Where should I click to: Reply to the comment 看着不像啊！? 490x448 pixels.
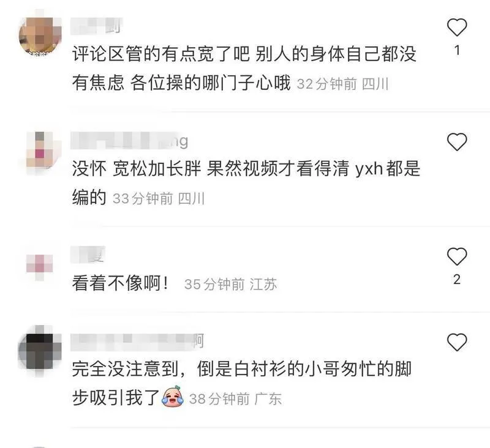(x=121, y=283)
